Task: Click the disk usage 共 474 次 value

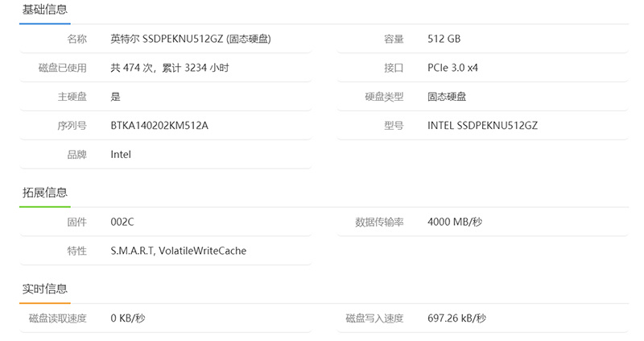Action: pos(169,68)
